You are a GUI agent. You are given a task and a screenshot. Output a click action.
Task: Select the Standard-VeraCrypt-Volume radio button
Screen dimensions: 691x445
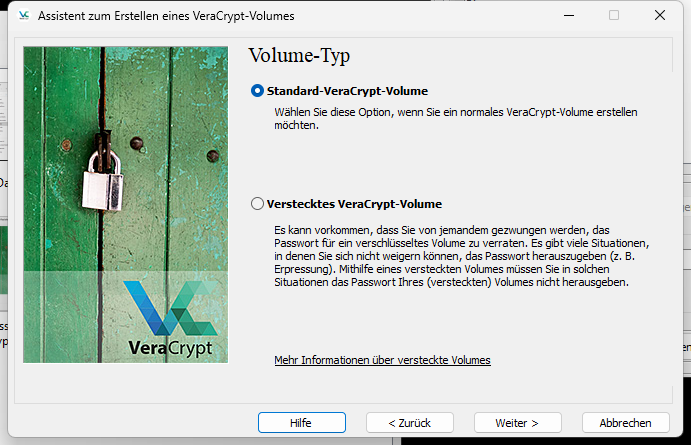[x=257, y=91]
